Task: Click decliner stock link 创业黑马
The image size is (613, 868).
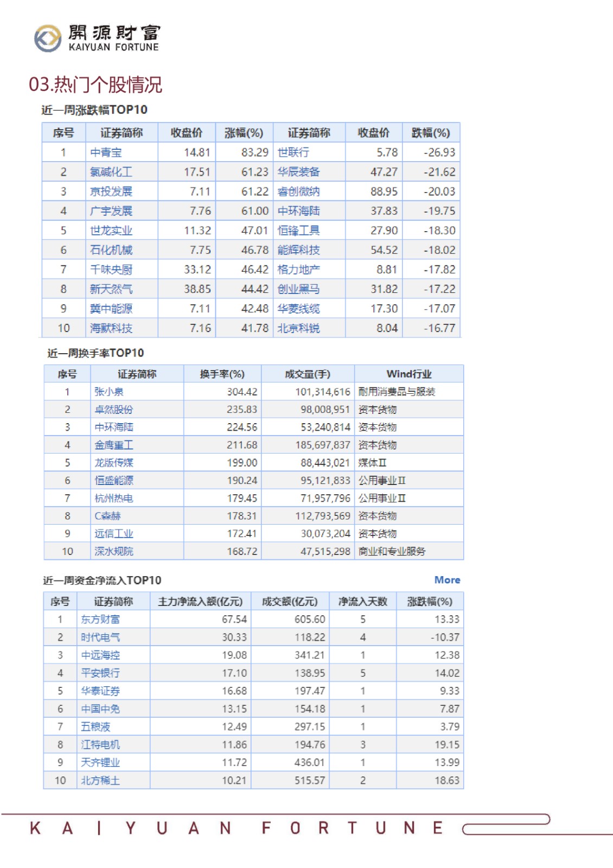Action: (x=299, y=289)
